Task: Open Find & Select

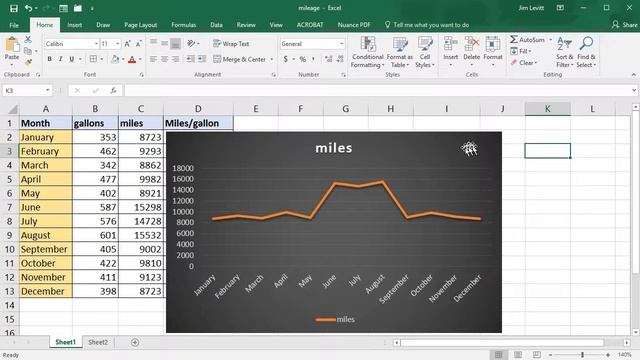Action: (x=586, y=52)
